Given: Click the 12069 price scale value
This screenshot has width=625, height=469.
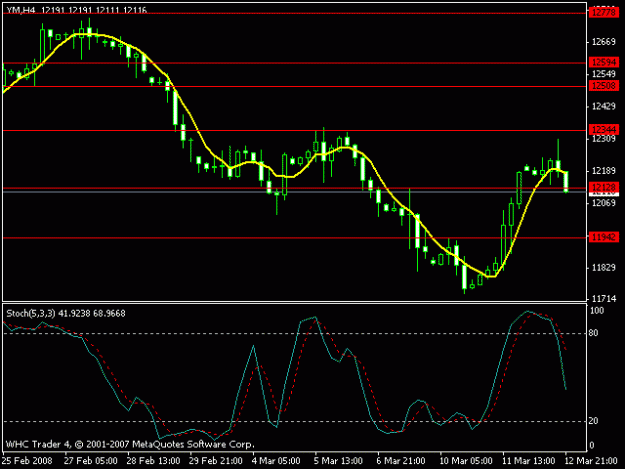Looking at the screenshot, I should click(x=603, y=203).
